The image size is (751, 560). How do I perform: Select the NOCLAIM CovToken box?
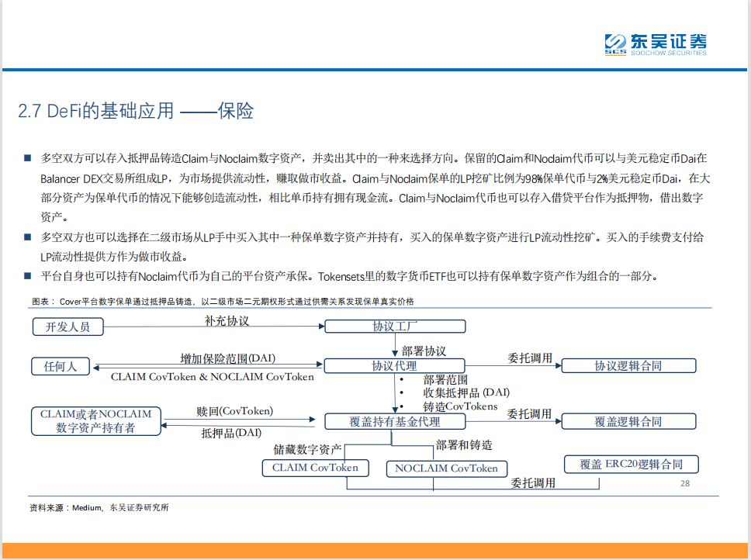447,468
